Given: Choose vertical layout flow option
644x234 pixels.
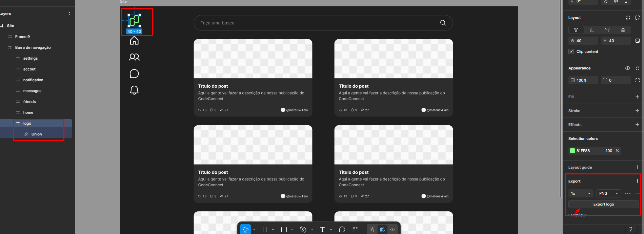Looking at the screenshot, I should [x=592, y=30].
